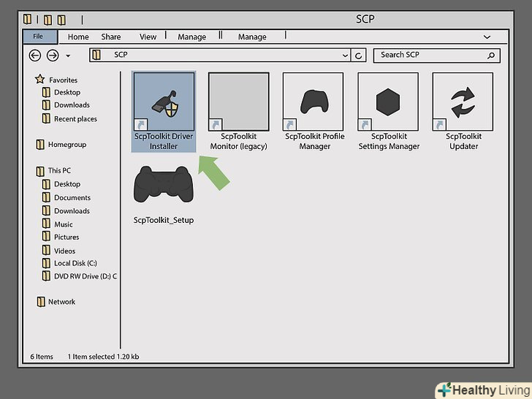Select ScpToolkit Settings Manager hexagon icon

(388, 102)
